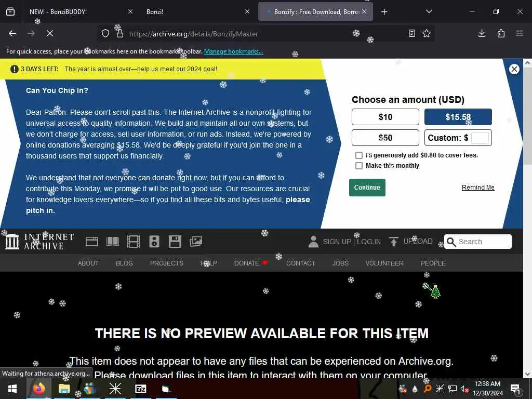532x399 pixels.
Task: Click the LOG IN link
Action: click(x=369, y=242)
